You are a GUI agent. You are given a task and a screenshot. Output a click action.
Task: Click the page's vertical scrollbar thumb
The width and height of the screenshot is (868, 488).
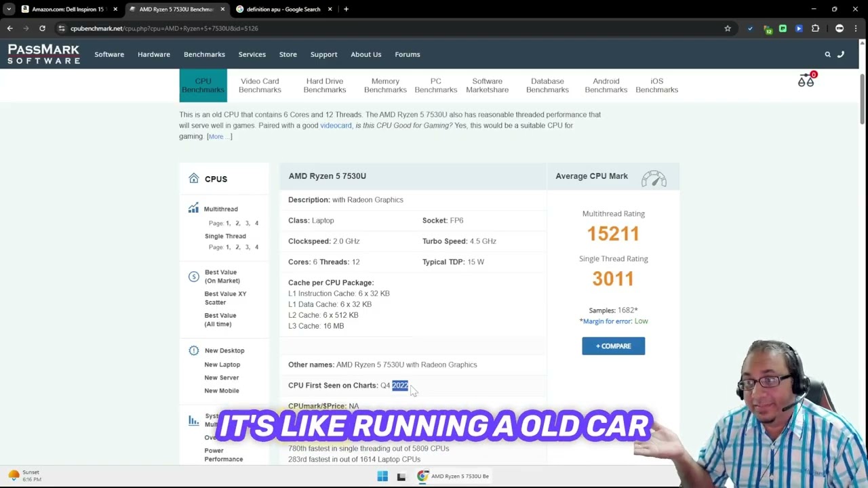point(863,98)
